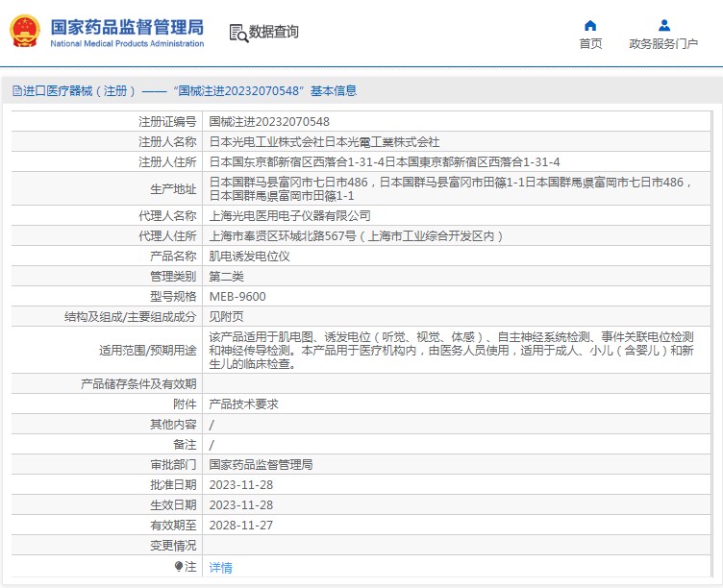Click the 备注 row label
This screenshot has width=723, height=588.
tap(185, 445)
